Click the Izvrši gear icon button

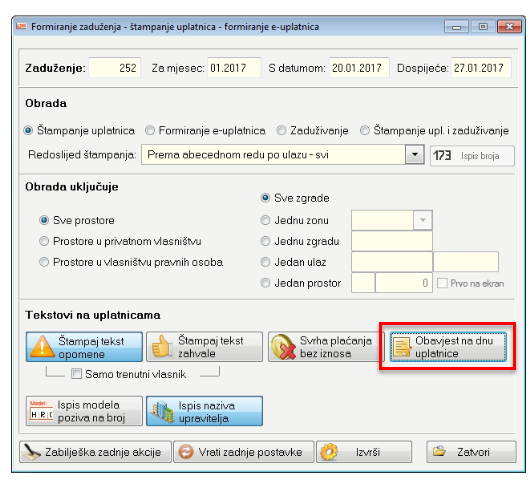pyautogui.click(x=364, y=452)
